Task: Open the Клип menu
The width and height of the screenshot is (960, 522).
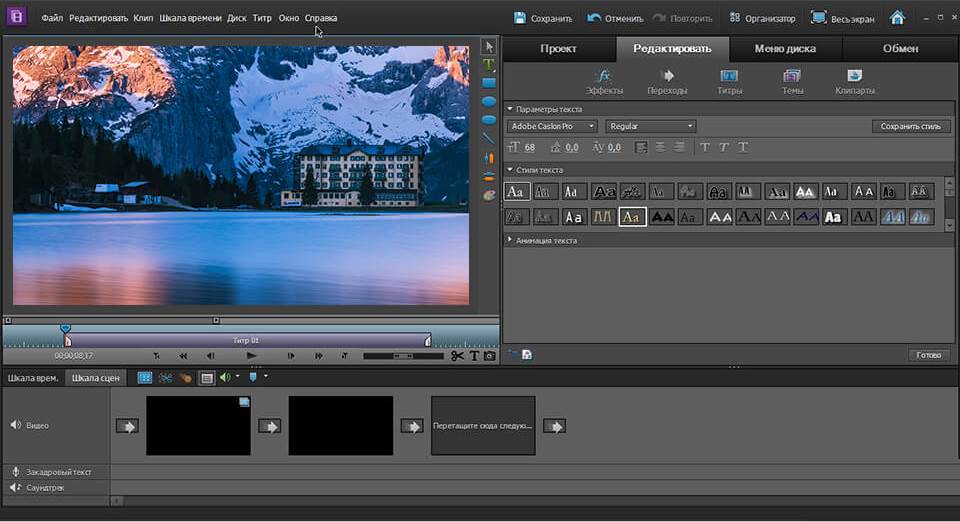Action: (x=143, y=18)
